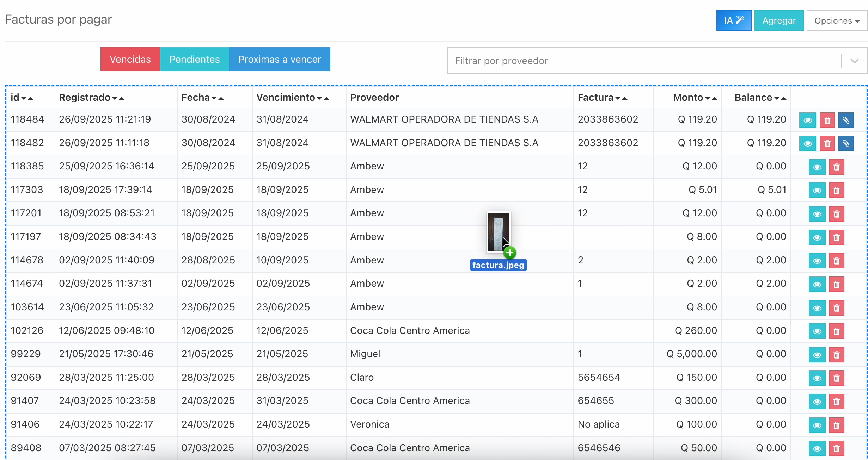Switch to the Vencidas tab
Image resolution: width=868 pixels, height=460 pixels.
[x=130, y=59]
